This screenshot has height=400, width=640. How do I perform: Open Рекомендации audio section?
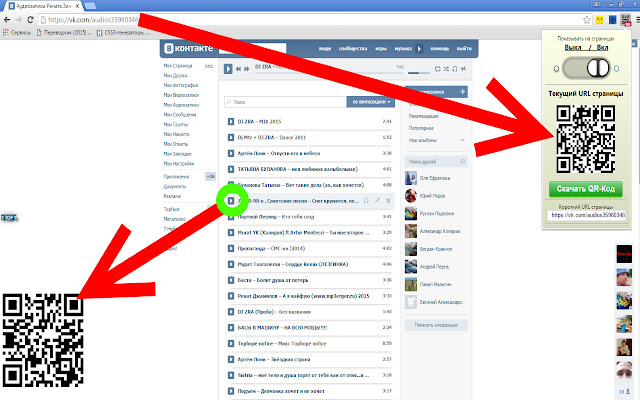(424, 116)
